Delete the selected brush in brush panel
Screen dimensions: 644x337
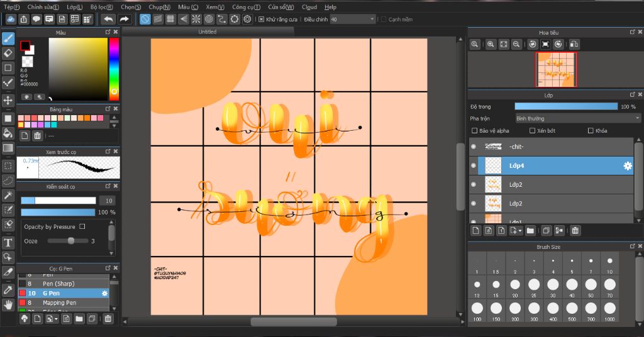point(108,319)
